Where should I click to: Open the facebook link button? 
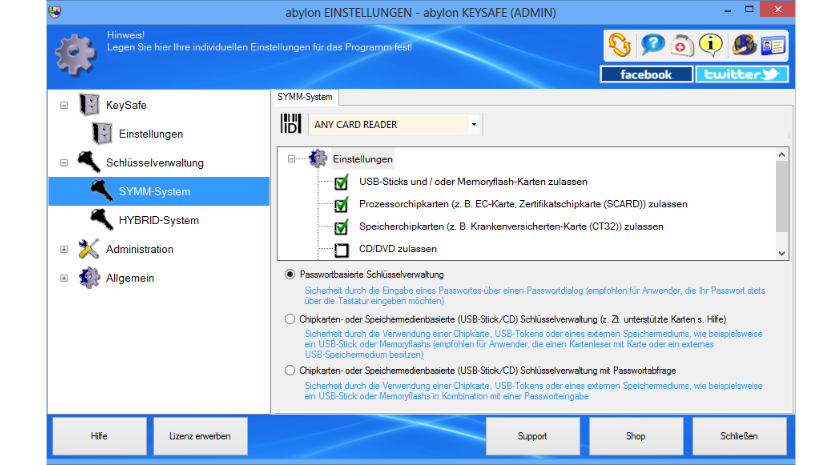pos(646,74)
